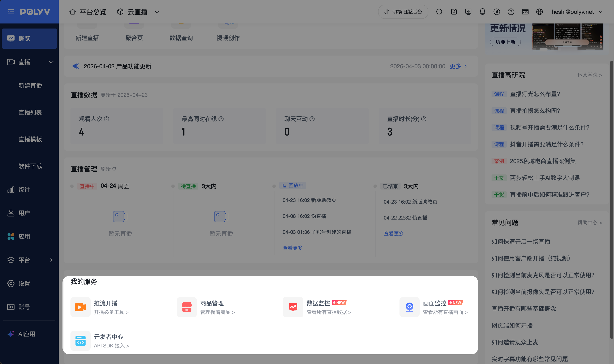Open 设置 in the sidebar
Screen dimensions: 614x364
(x=29, y=283)
